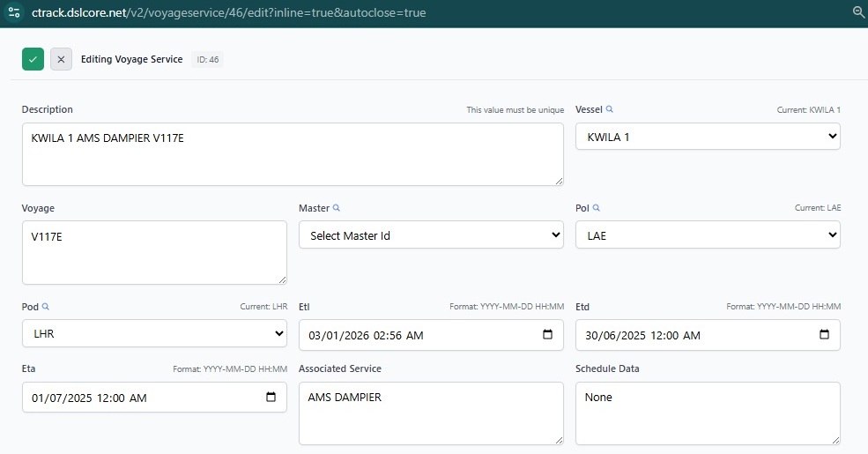Click the site info icon in address bar
The height and width of the screenshot is (454, 868).
(x=13, y=12)
